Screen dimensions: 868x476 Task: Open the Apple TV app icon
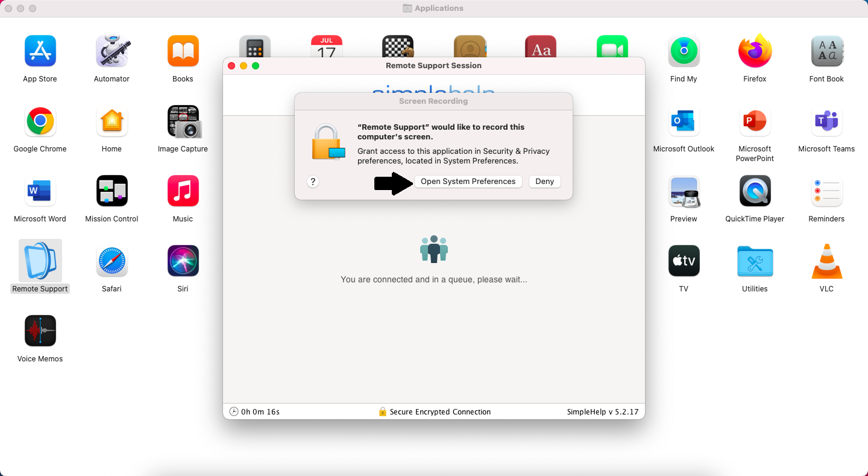[x=684, y=261]
